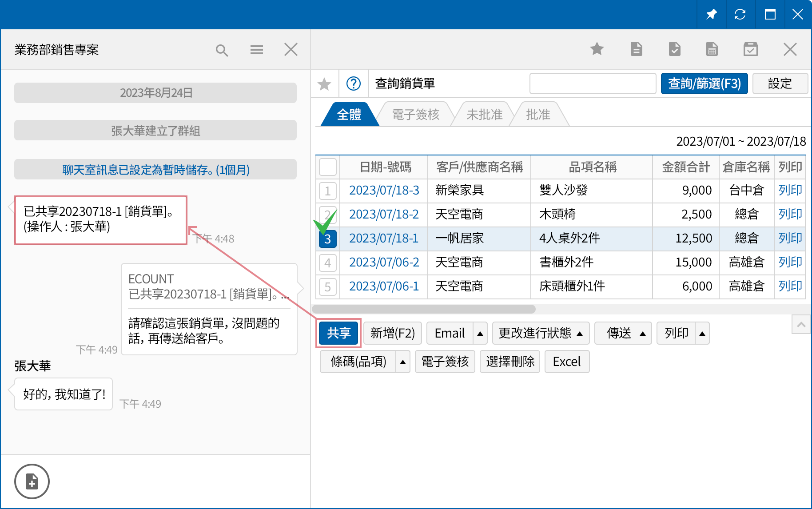
Task: Select row 1 checkbox for 新榮家具
Action: 327,191
